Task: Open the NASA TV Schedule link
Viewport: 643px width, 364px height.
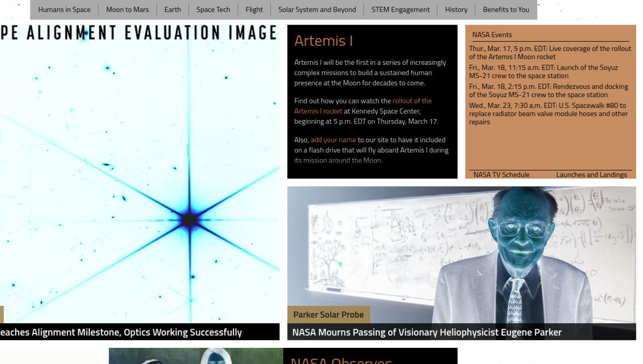Action: 502,175
